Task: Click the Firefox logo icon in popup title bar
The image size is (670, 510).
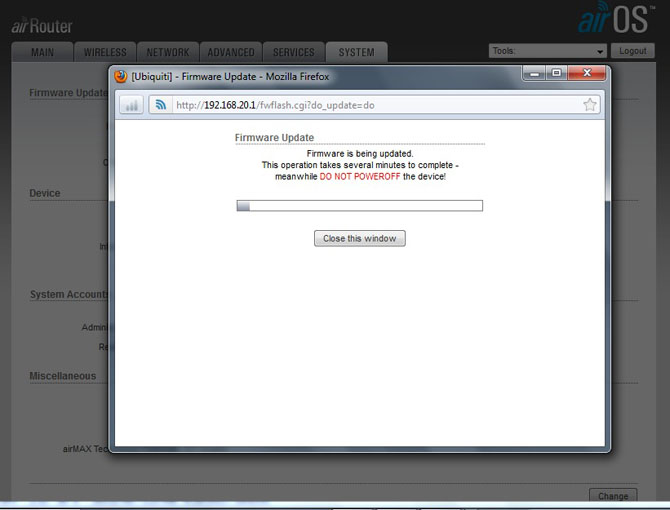Action: (x=121, y=76)
